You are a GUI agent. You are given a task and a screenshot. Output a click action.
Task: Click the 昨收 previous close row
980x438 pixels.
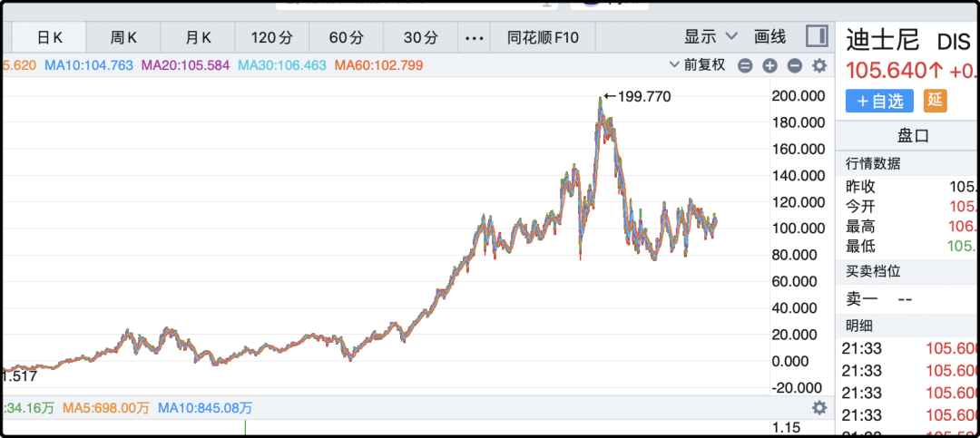[913, 187]
